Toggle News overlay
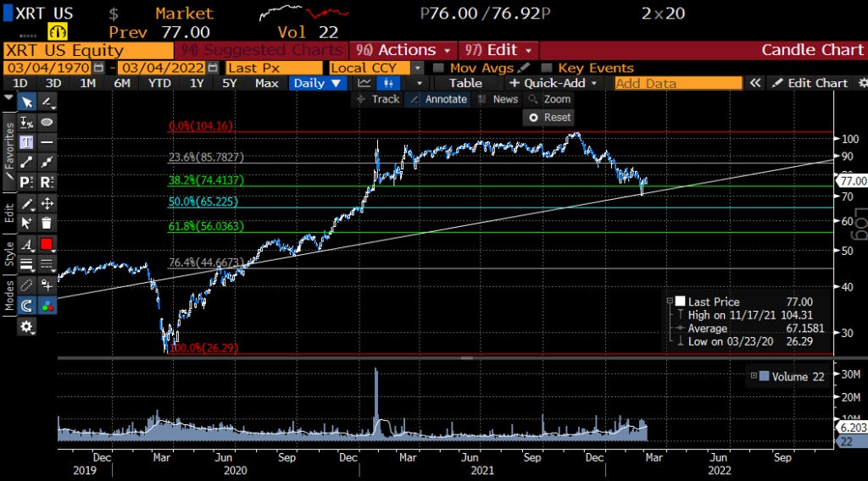This screenshot has width=868, height=481. pos(498,100)
